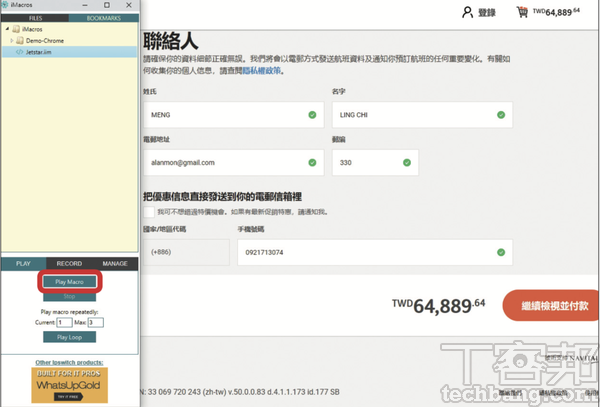Click the Play Loop button
This screenshot has width=600, height=407.
(x=69, y=337)
